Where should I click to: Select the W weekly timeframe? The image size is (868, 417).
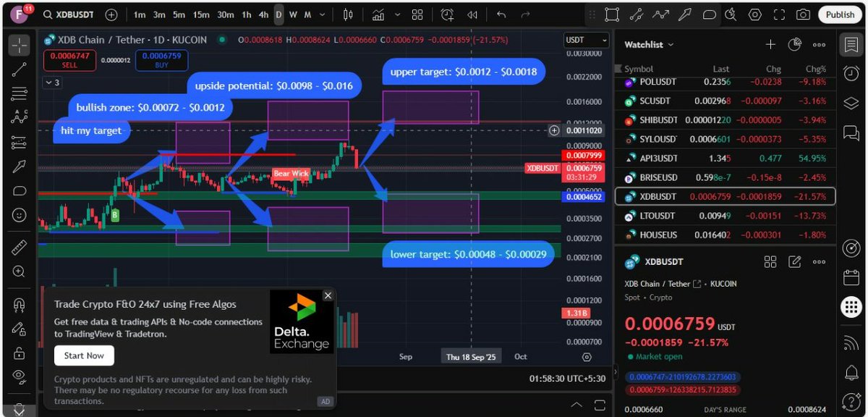point(293,14)
